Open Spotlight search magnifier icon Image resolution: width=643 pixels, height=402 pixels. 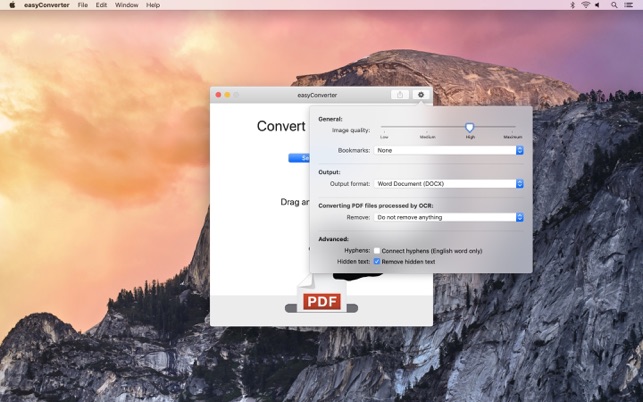point(615,5)
